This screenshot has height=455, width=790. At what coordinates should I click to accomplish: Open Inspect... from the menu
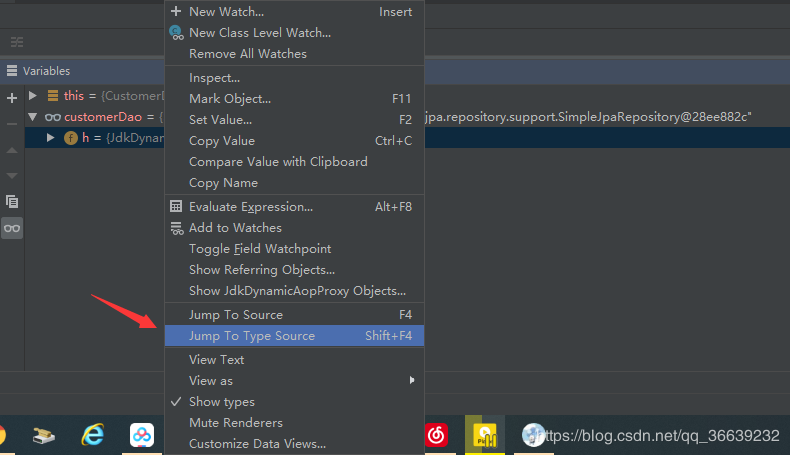click(x=294, y=78)
